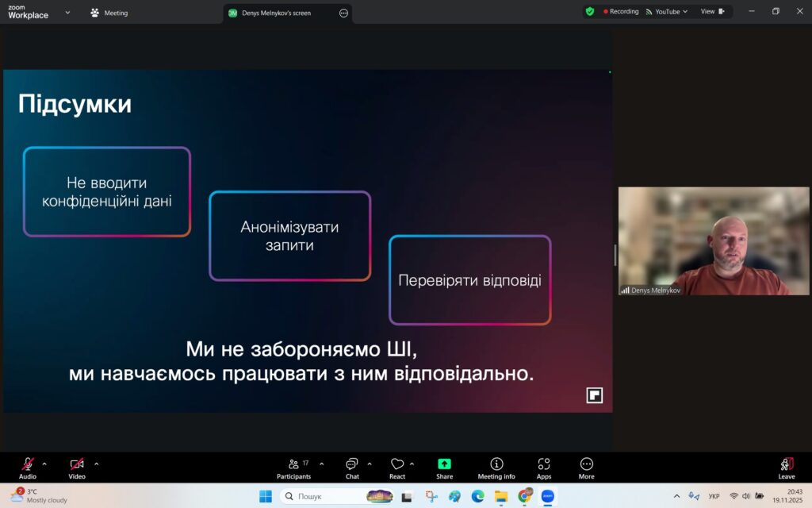Open the More options menu
812x508 pixels.
point(586,468)
